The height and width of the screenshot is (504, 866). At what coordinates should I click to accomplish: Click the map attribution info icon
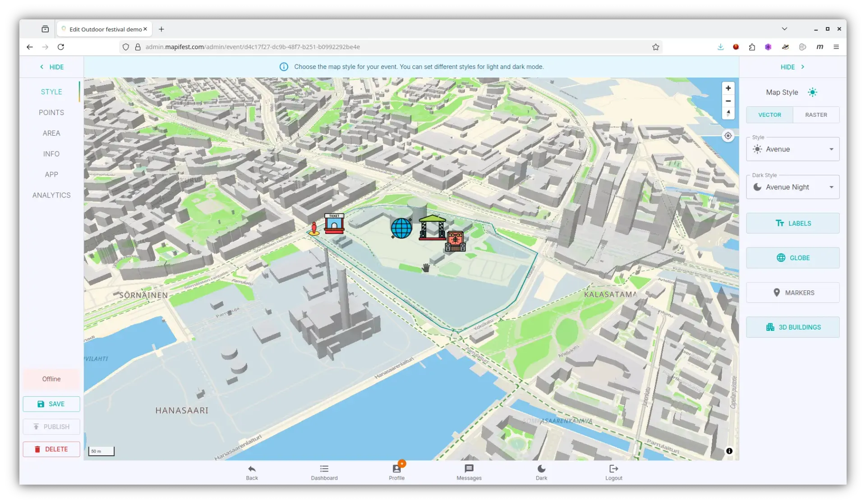pyautogui.click(x=729, y=451)
